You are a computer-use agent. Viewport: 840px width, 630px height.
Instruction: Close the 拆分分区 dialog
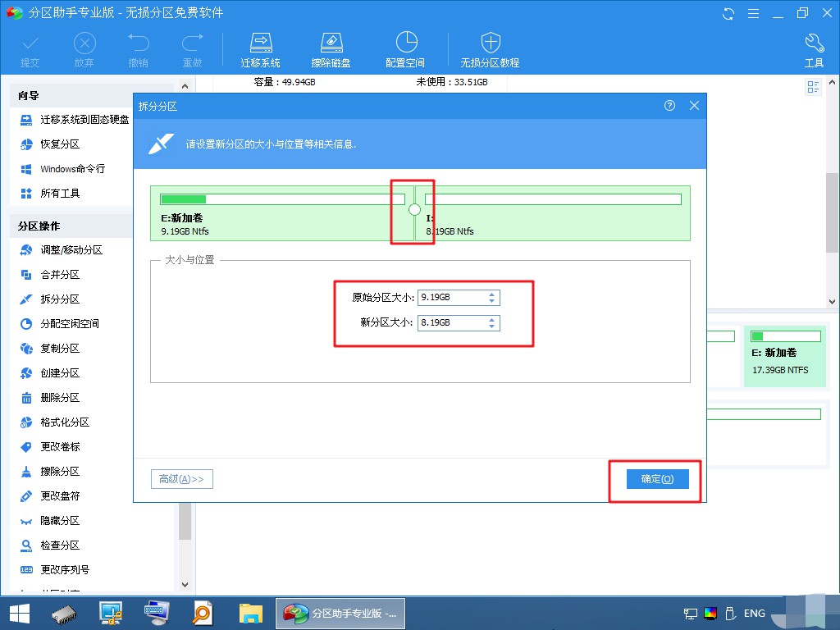[694, 106]
